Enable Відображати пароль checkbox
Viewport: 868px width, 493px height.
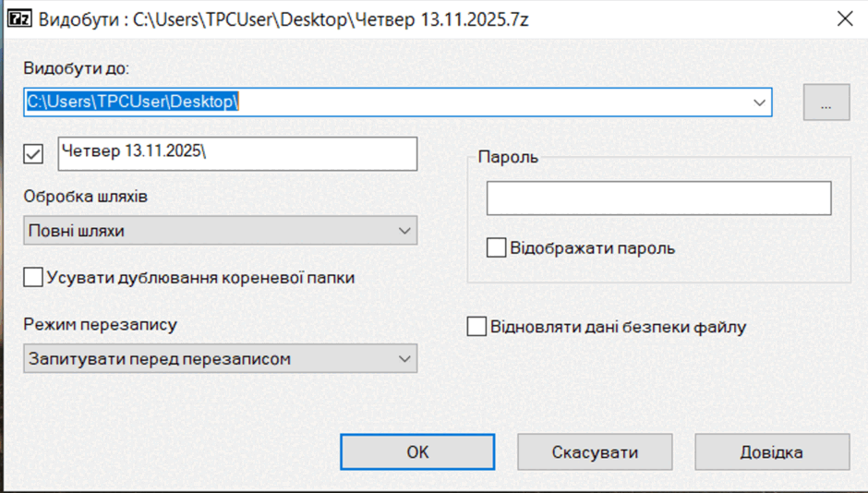[496, 247]
